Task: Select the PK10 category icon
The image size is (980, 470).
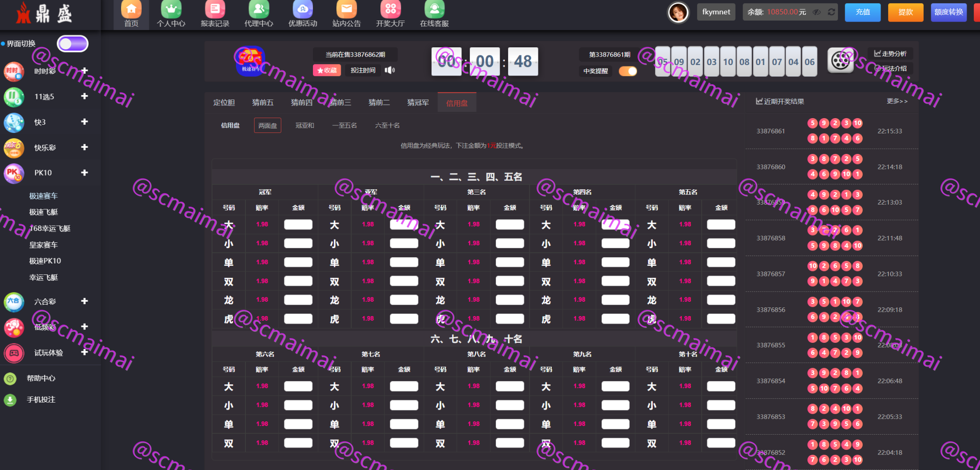Action: tap(13, 173)
